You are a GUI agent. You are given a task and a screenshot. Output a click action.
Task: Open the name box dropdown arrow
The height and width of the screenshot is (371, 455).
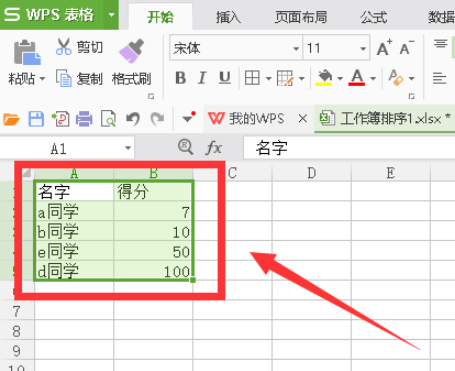point(128,148)
